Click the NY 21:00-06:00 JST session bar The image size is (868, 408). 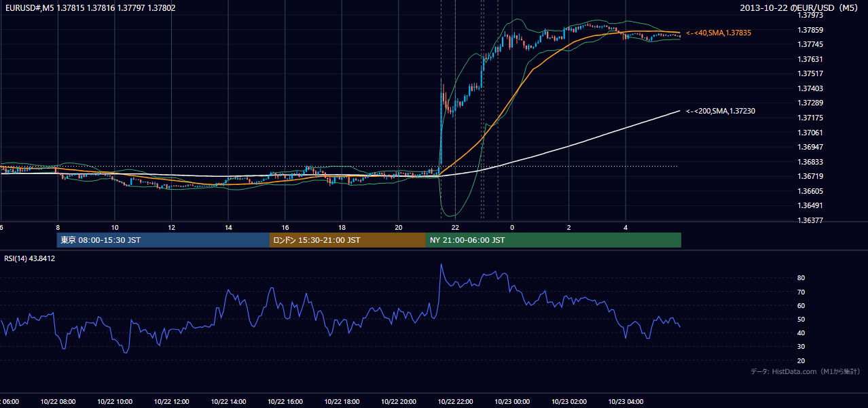point(554,240)
